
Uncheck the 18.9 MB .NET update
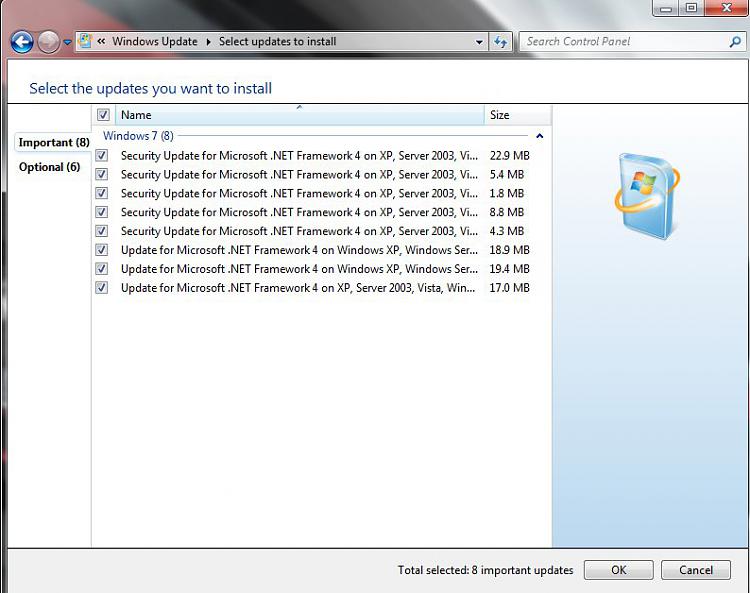101,250
